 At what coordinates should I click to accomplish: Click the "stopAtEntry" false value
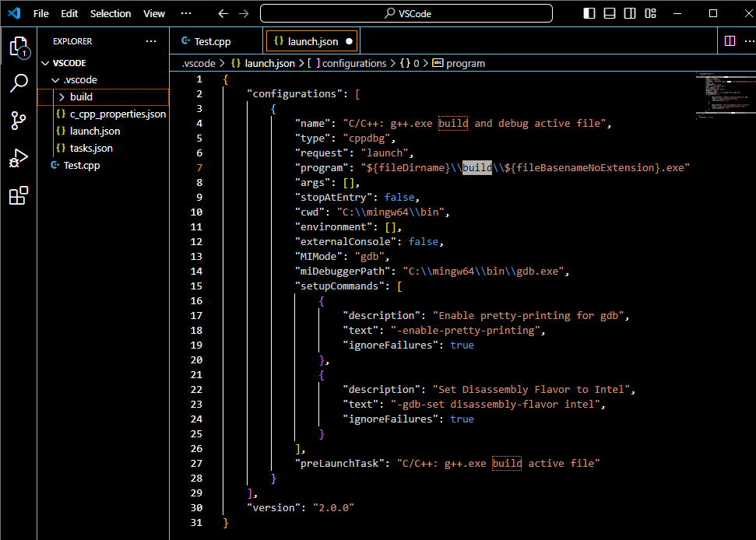point(399,197)
